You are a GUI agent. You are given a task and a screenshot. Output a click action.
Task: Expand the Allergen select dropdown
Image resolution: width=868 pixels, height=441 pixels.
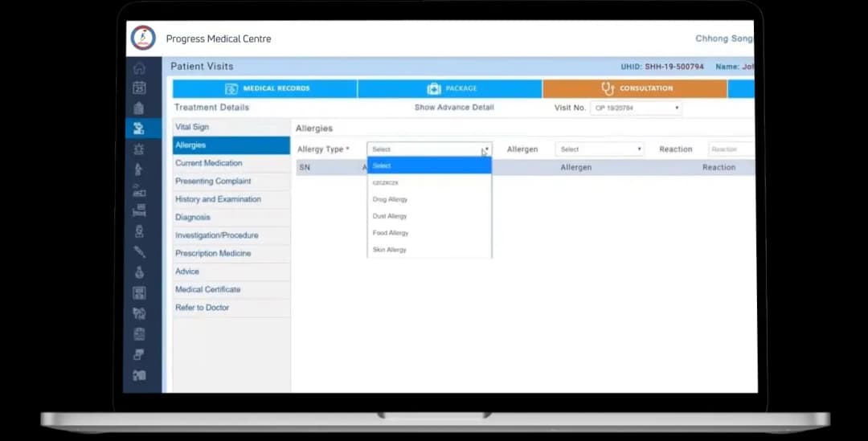(x=600, y=149)
